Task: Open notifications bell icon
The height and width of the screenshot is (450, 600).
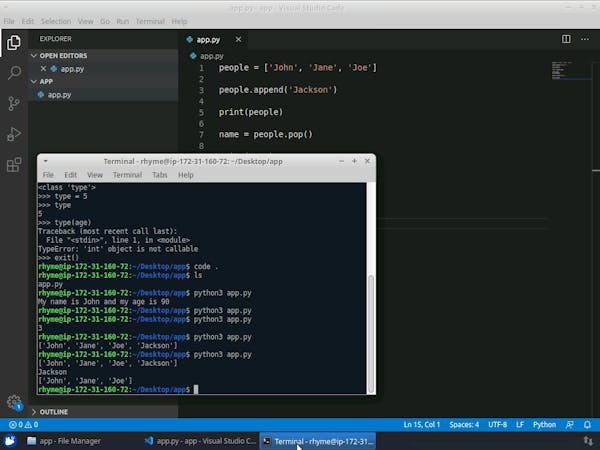Action: pos(587,425)
